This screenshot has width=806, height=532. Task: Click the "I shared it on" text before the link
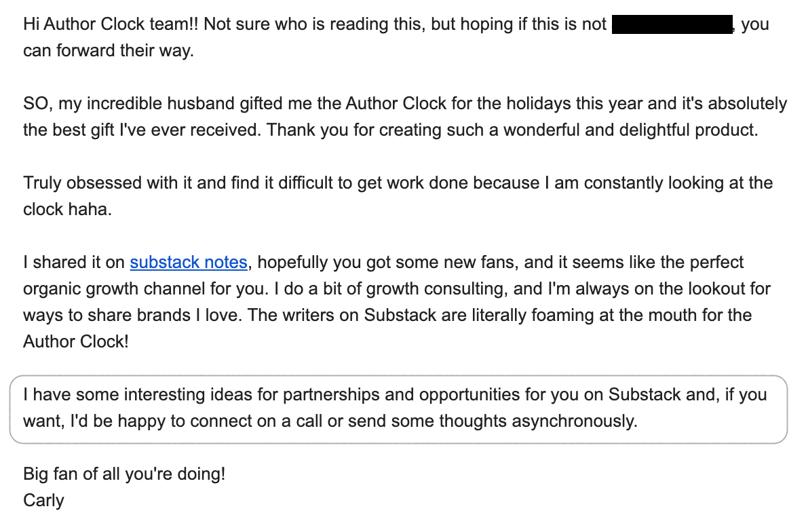73,263
